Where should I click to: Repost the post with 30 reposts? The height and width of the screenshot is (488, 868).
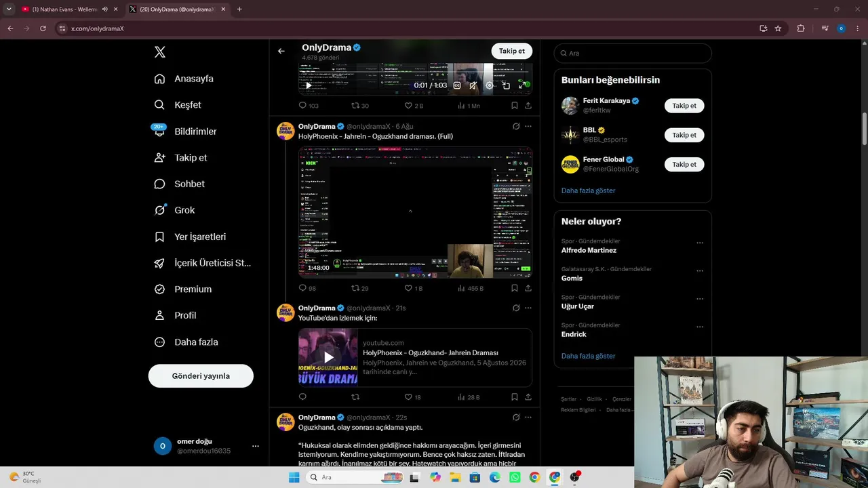(x=360, y=106)
